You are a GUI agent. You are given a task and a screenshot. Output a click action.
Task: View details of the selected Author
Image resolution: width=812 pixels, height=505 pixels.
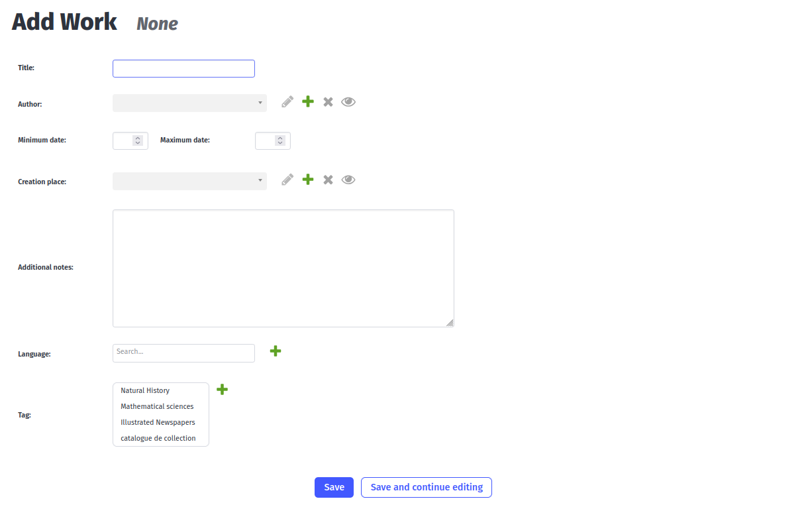348,101
